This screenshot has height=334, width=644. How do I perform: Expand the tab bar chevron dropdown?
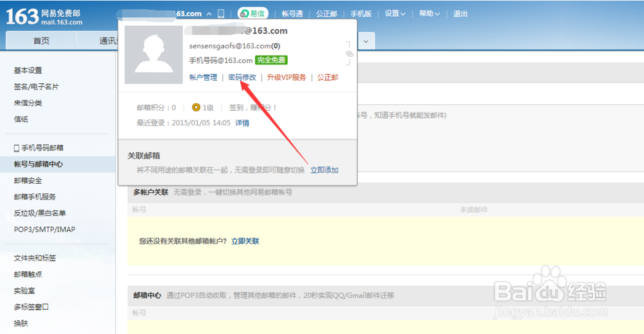pos(366,41)
